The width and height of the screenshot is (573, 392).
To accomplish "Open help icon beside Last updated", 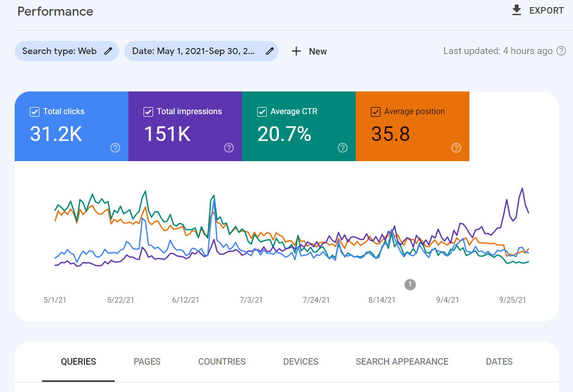I will (561, 51).
